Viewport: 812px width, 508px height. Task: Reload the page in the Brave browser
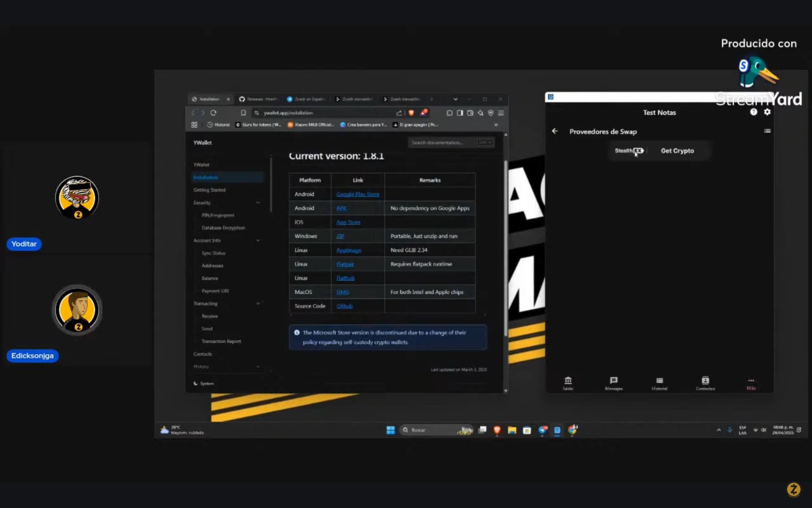pyautogui.click(x=213, y=113)
